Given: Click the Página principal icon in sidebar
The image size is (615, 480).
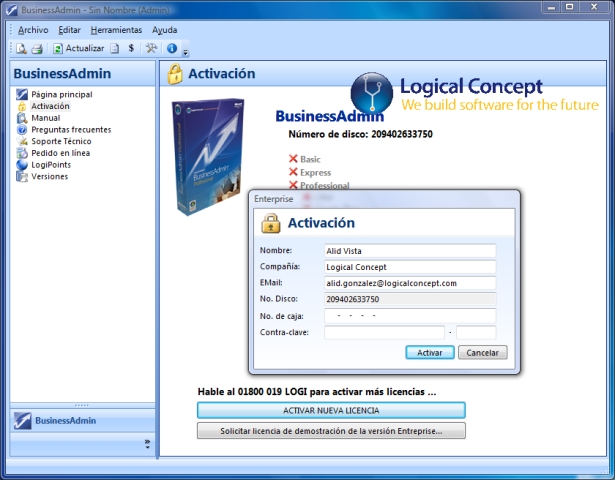Looking at the screenshot, I should (22, 94).
